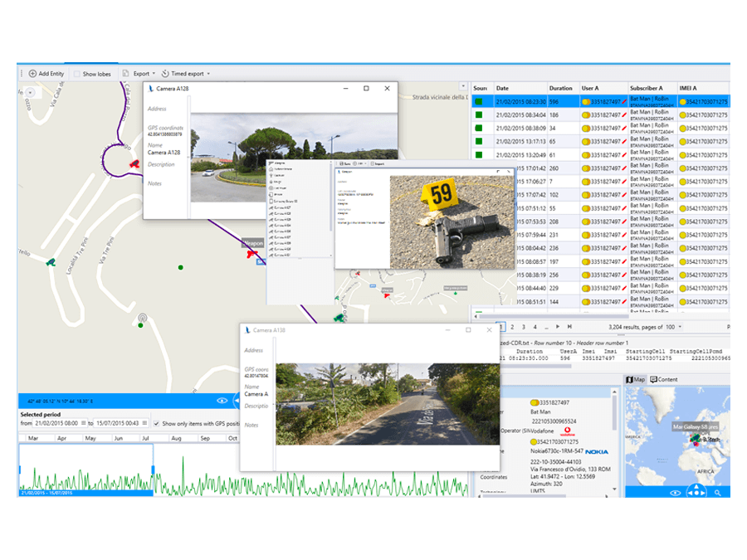Click the next page arrow
747x560 pixels.
tap(558, 327)
